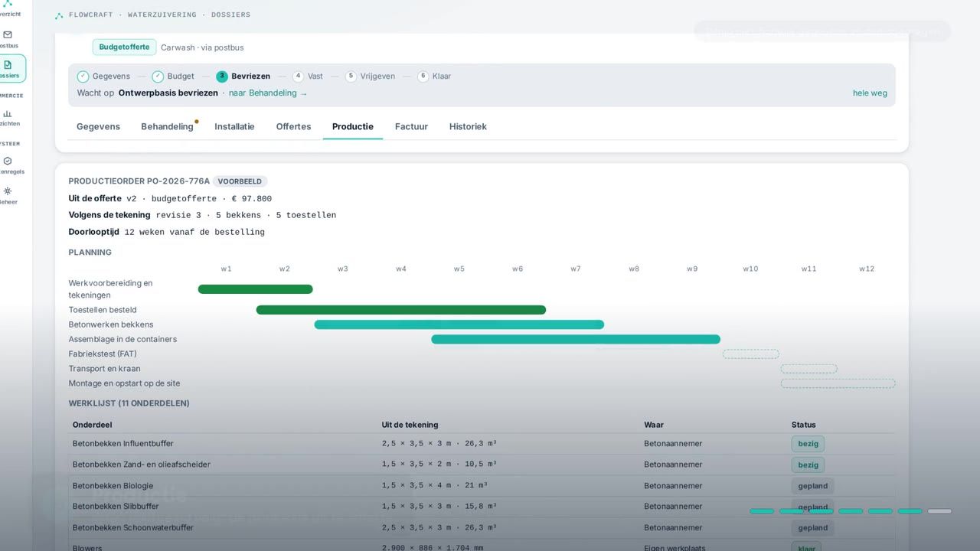
Task: Open the Postbus mail icon in sidebar
Action: point(8,35)
